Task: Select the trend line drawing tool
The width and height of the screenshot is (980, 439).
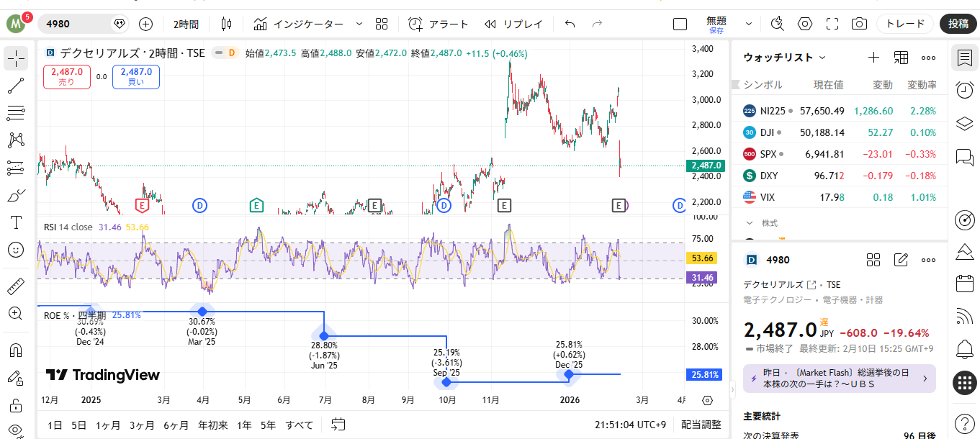Action: tap(16, 86)
